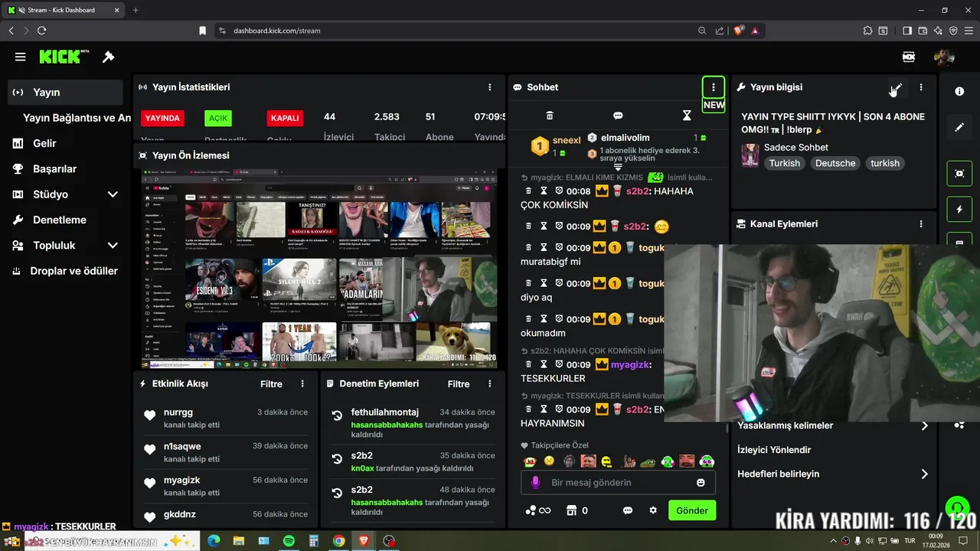Viewport: 980px width, 551px height.
Task: Clear chat with the trash icon at top
Action: 549,116
